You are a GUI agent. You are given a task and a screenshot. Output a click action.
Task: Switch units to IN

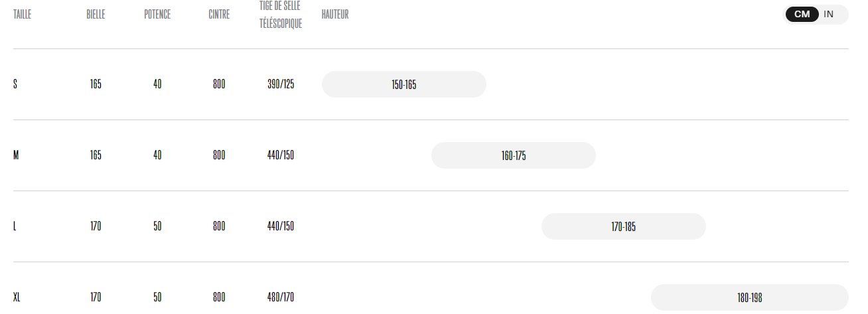click(829, 15)
